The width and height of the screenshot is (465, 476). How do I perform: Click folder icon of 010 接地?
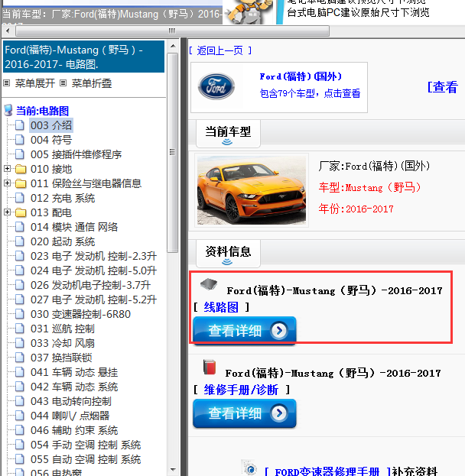point(21,169)
